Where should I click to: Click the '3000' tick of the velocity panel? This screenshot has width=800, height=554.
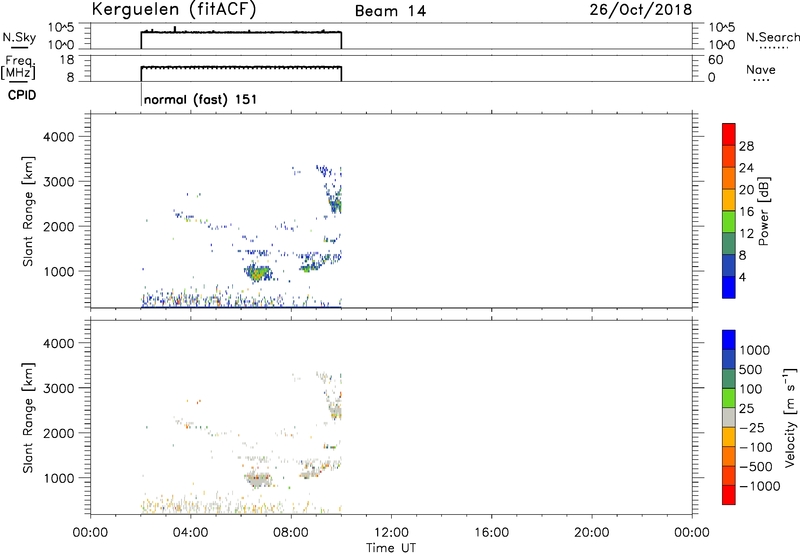(58, 388)
